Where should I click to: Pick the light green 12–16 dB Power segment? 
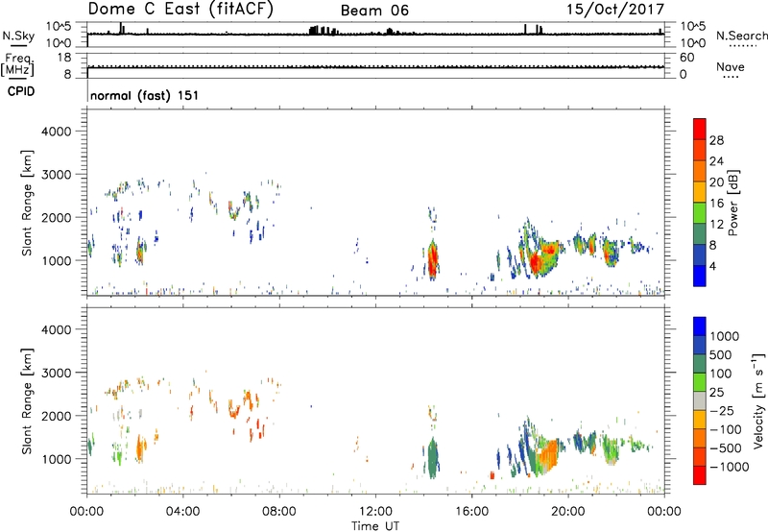(x=700, y=213)
